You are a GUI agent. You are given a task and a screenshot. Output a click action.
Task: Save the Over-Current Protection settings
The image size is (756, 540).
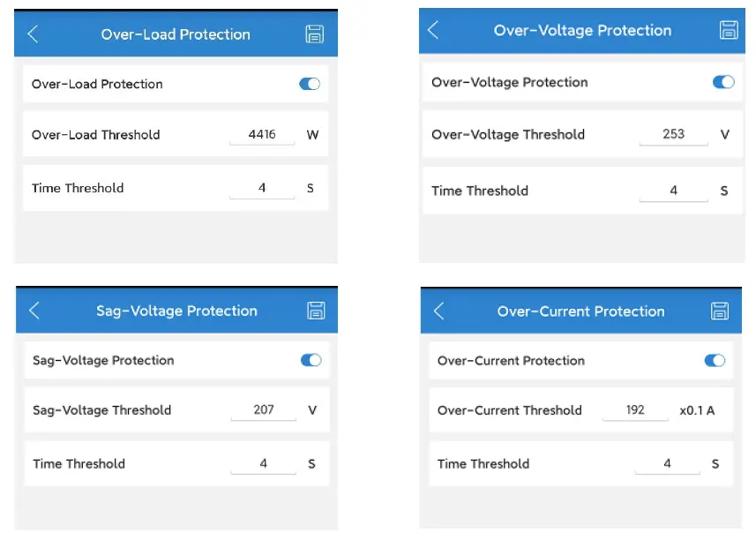click(x=720, y=311)
